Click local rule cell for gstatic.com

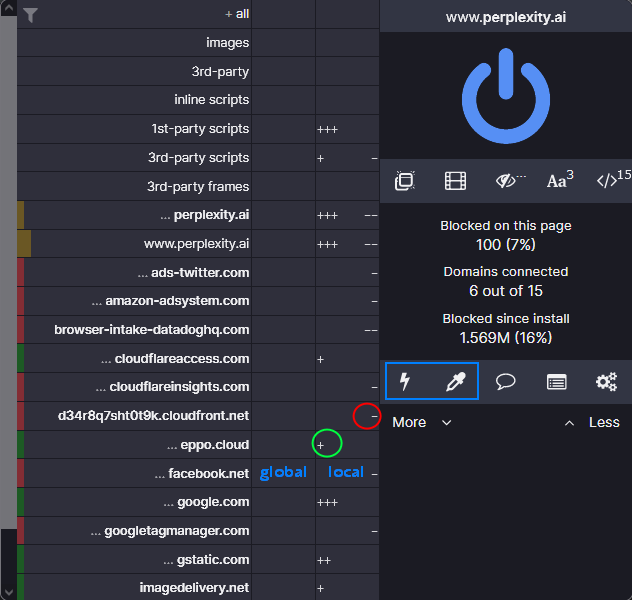click(x=347, y=560)
